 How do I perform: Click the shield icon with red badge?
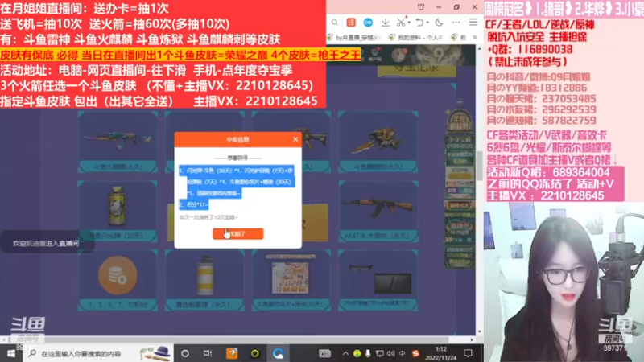click(x=375, y=54)
